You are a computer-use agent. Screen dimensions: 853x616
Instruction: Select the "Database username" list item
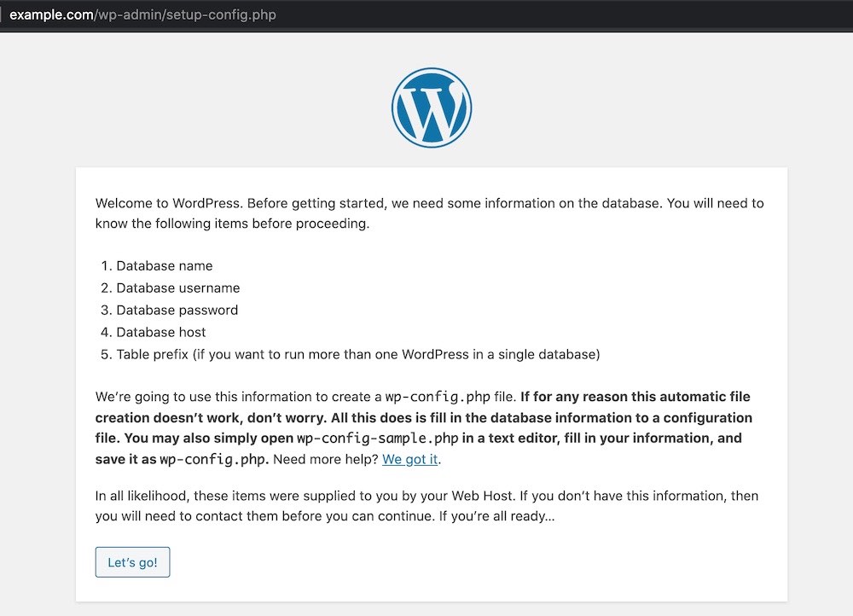pyautogui.click(x=178, y=288)
